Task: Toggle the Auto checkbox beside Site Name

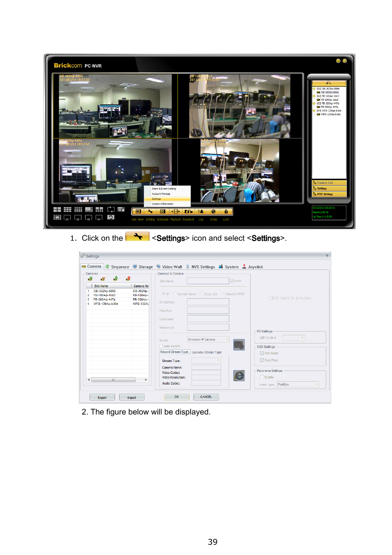Action: coord(232,281)
